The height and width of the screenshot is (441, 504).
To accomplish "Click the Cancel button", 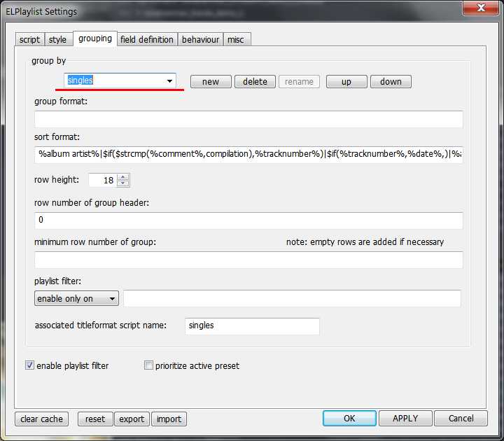I will point(461,418).
